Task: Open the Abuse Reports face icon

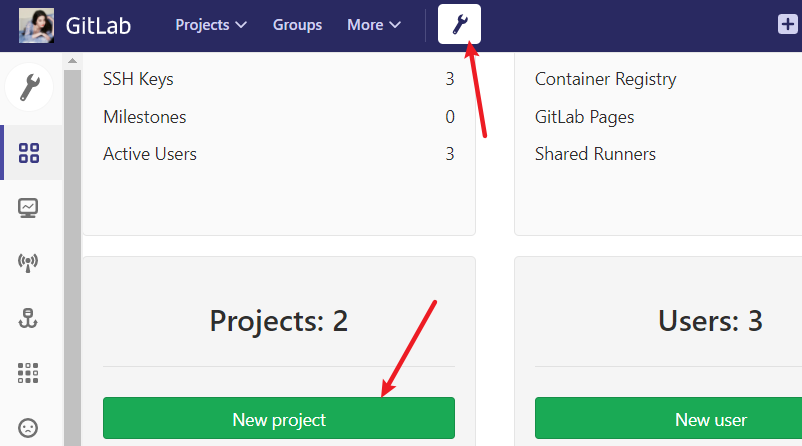Action: tap(28, 428)
